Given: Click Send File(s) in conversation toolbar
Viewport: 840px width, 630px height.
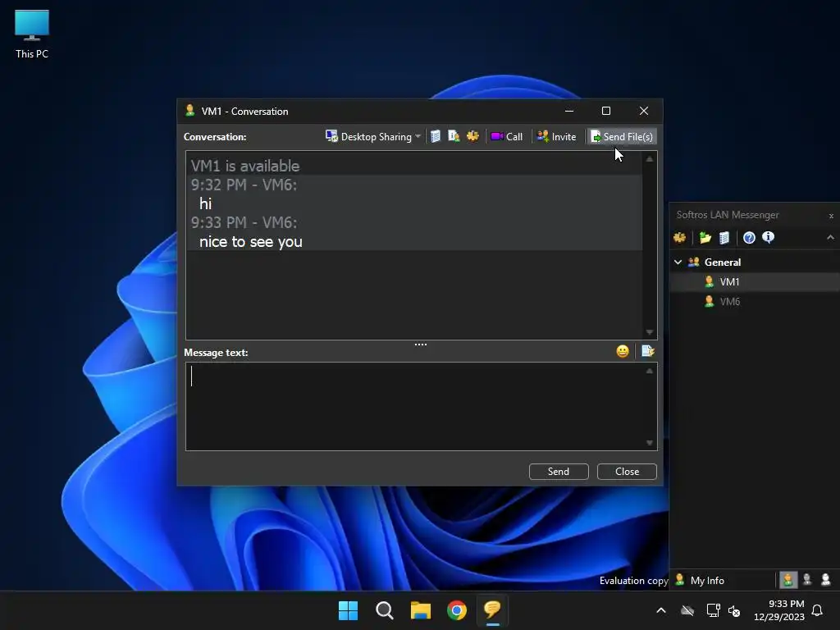Looking at the screenshot, I should pyautogui.click(x=622, y=137).
